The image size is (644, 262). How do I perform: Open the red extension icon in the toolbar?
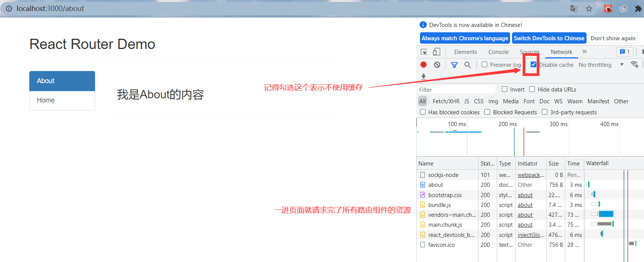pos(608,8)
